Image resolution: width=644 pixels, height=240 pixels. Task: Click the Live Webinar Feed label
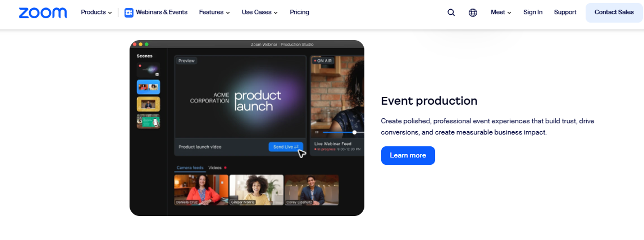[x=333, y=144]
